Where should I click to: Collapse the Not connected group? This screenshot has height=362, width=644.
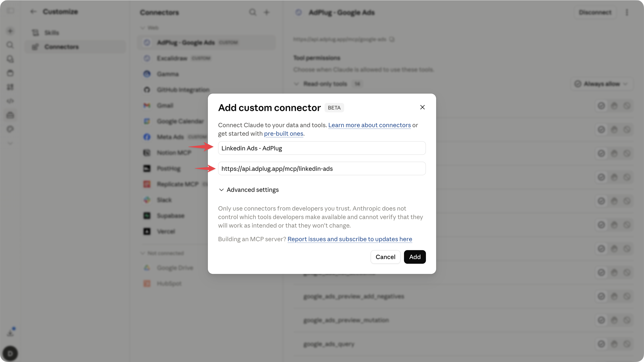tap(162, 253)
